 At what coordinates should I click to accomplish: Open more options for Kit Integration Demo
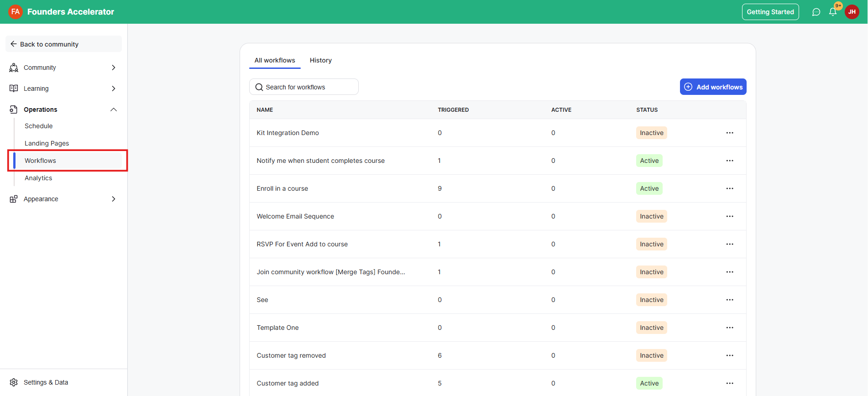click(729, 133)
